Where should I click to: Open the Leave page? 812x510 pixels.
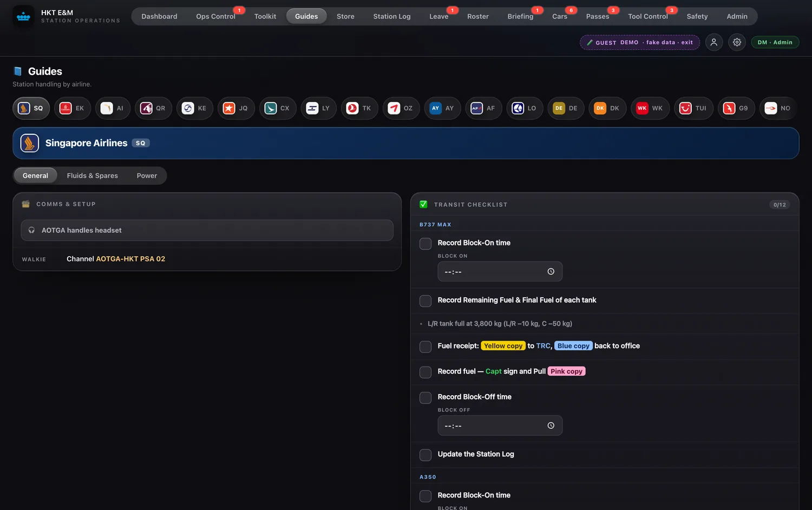(439, 16)
